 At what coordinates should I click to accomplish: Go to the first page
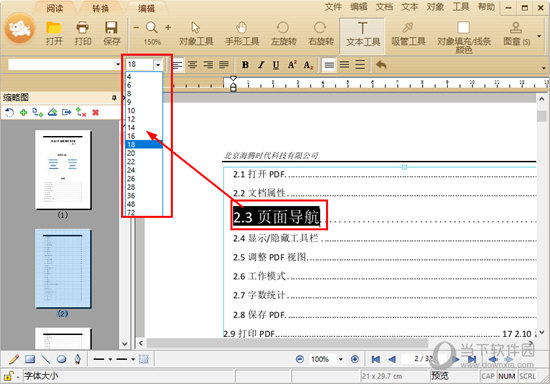coord(376,359)
